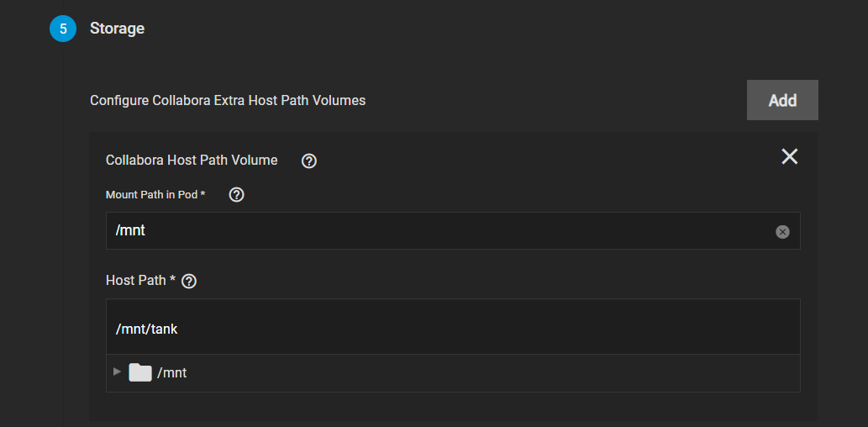Click the Configure Collabora Extra Host Path Volumes label

(x=228, y=101)
